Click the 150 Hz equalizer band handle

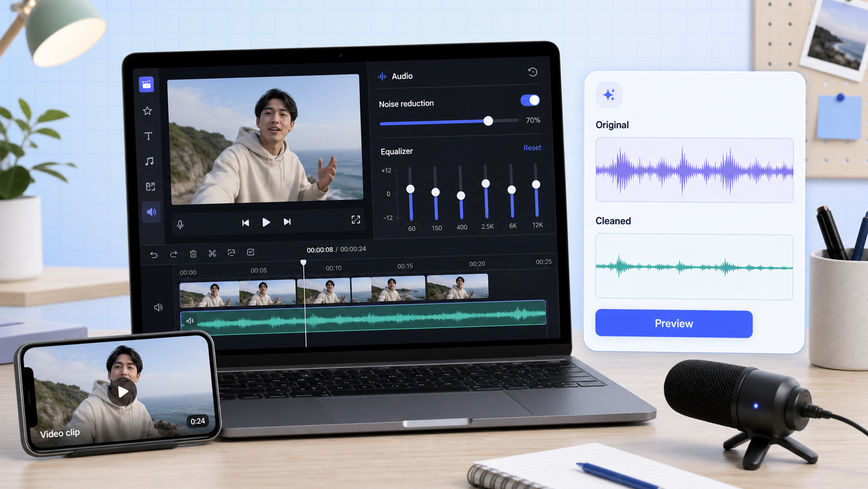point(436,192)
